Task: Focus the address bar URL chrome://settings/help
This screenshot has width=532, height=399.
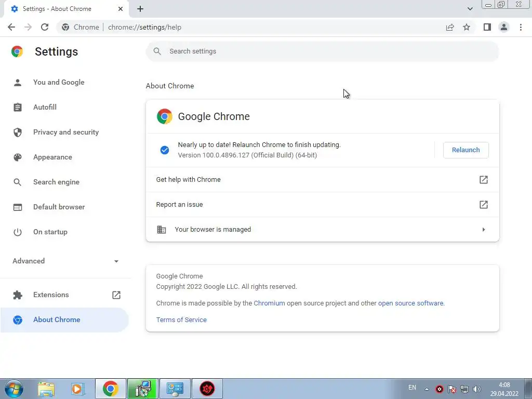Action: (144, 27)
